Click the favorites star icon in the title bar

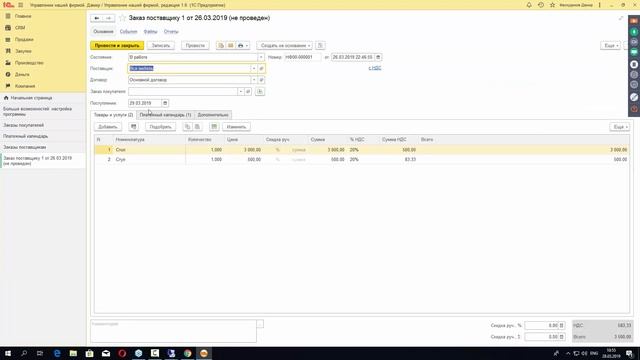(x=552, y=5)
